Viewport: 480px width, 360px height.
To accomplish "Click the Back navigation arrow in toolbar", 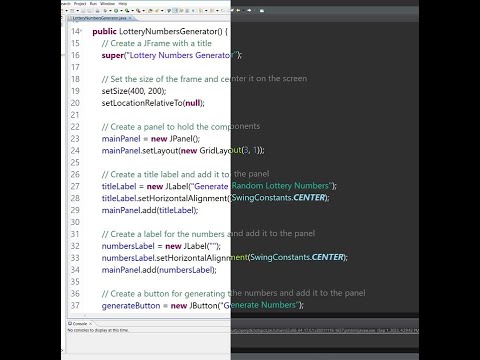I will 238,11.
